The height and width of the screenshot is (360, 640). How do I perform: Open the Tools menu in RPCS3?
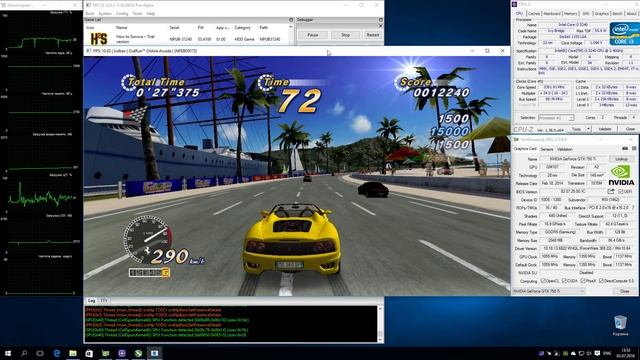coord(137,13)
